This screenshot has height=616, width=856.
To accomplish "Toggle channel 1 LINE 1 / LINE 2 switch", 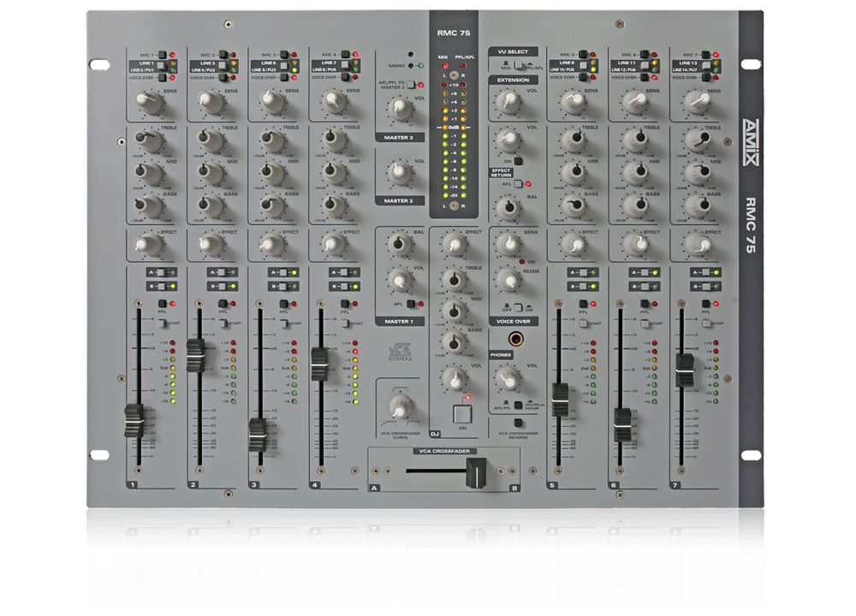I will [x=161, y=67].
